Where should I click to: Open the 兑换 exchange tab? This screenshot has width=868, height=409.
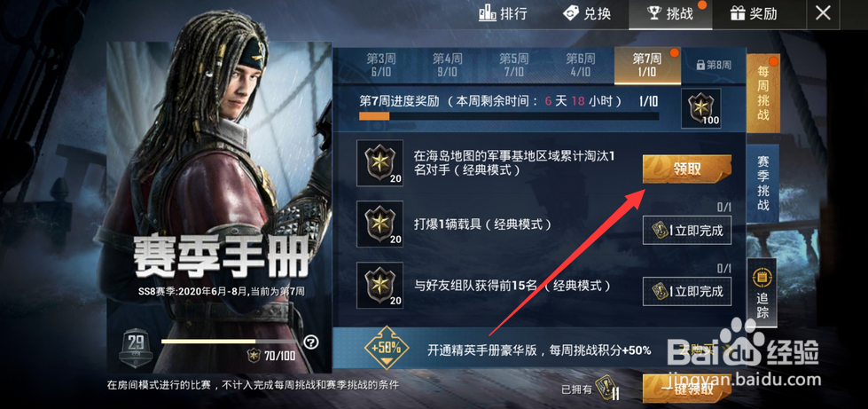click(587, 14)
